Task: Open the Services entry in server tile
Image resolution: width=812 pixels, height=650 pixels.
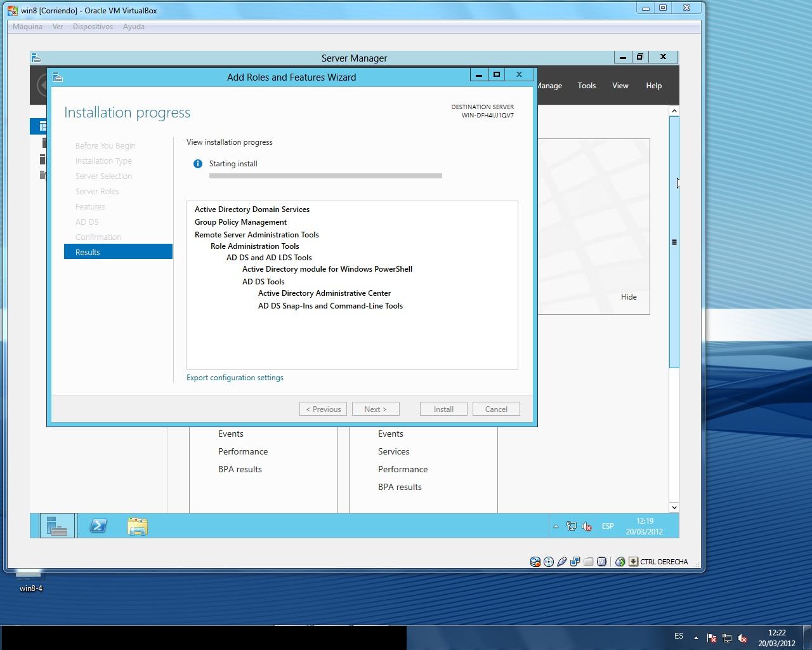Action: point(393,452)
